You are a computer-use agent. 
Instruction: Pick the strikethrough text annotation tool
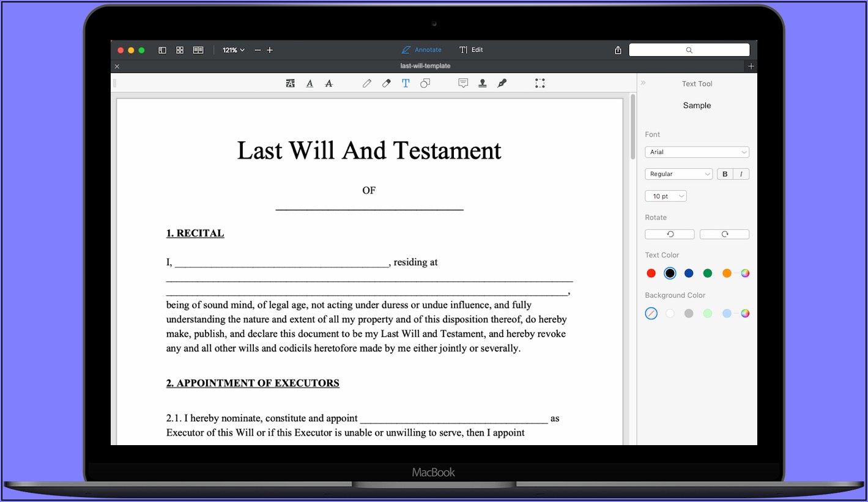[329, 84]
